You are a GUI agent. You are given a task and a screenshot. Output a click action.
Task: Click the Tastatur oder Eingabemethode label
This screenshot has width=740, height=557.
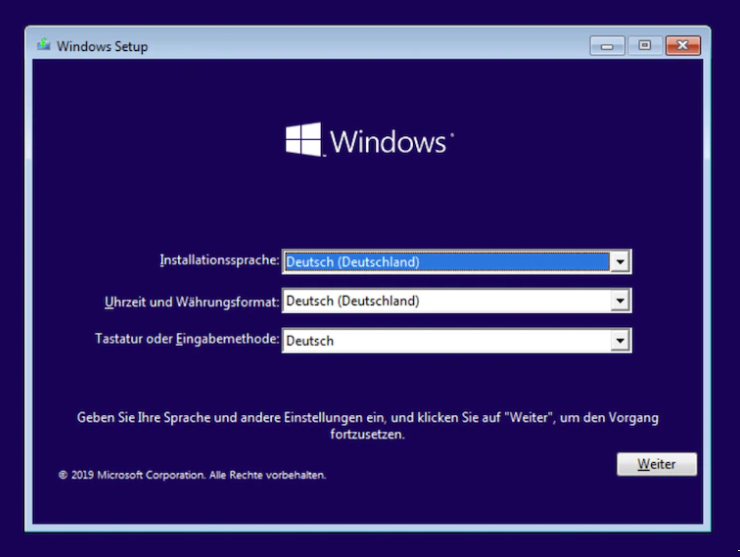187,339
